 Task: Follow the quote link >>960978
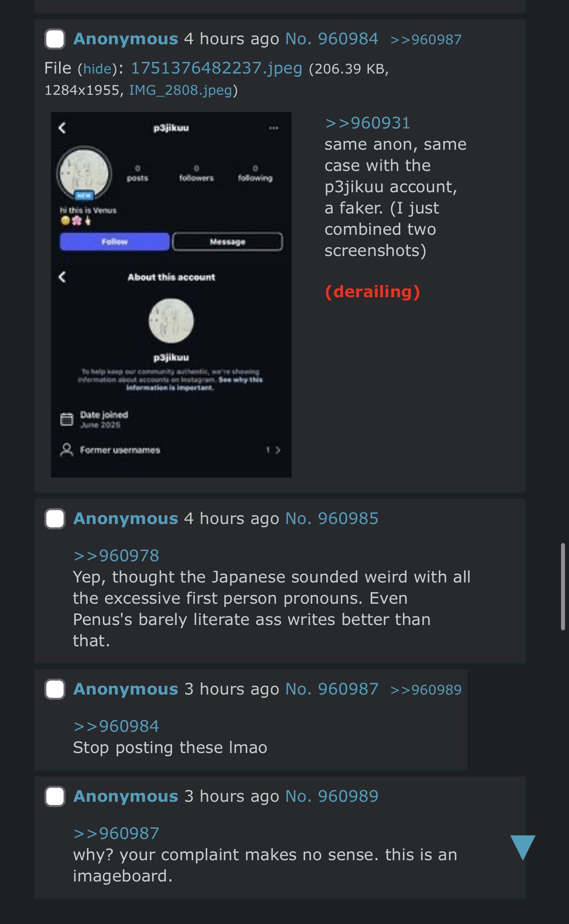click(116, 556)
